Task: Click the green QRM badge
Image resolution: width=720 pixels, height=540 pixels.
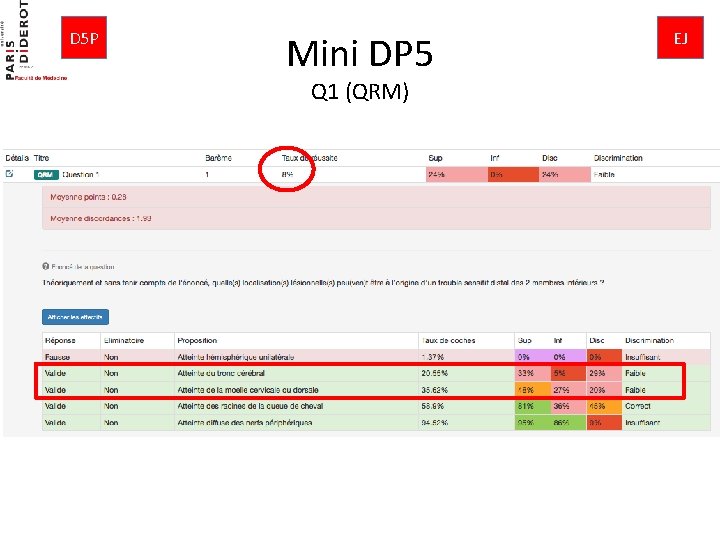Action: tap(45, 174)
